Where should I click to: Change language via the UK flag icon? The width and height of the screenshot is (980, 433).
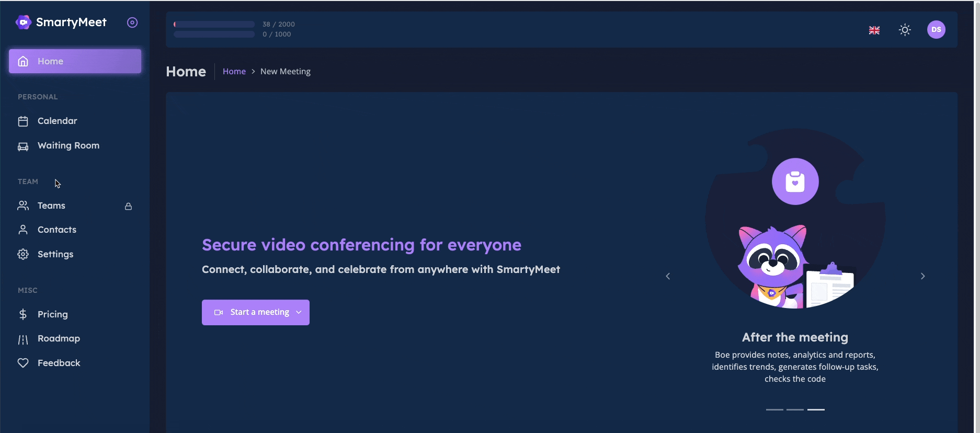click(874, 30)
